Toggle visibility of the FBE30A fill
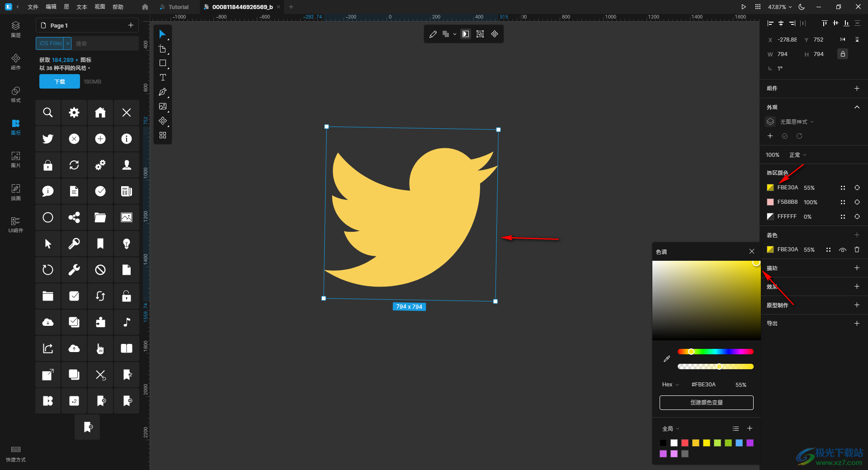The image size is (868, 470). [843, 249]
